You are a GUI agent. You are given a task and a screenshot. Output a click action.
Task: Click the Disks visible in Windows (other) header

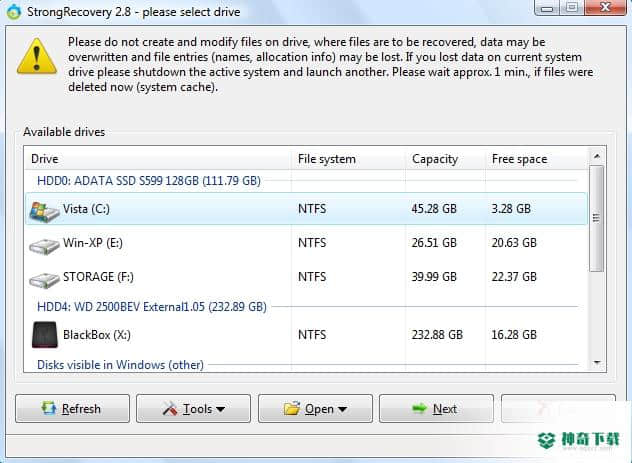tap(120, 365)
